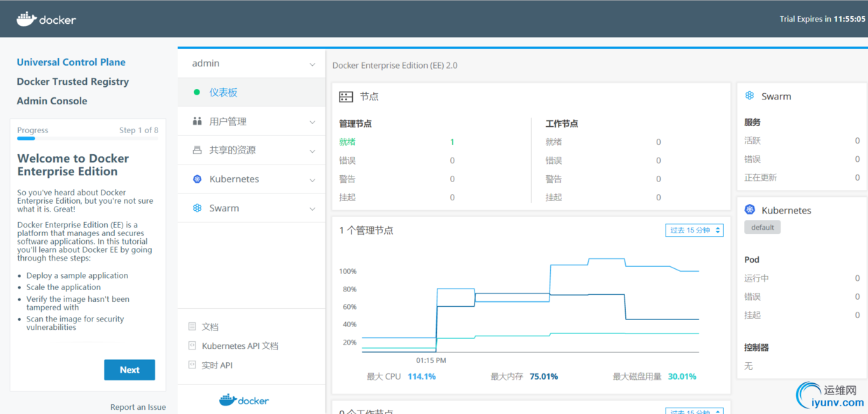
Task: Open the 过去 15 分钟 time range dropdown
Action: click(x=694, y=230)
